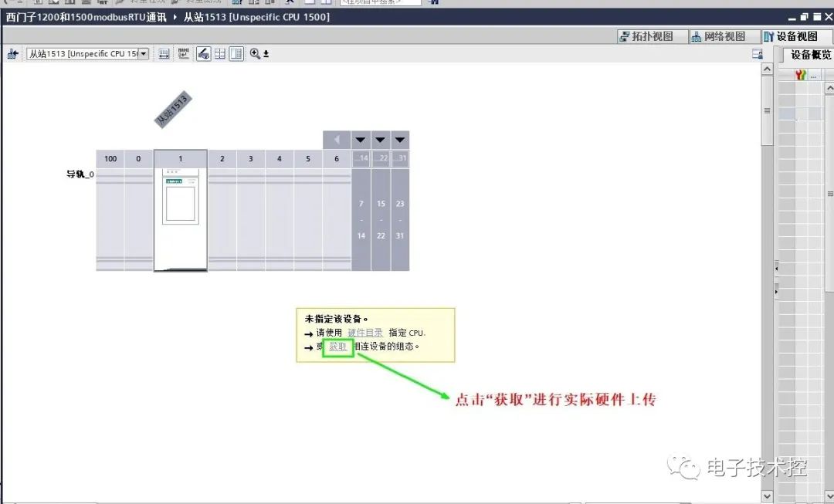Image resolution: width=834 pixels, height=504 pixels.
Task: Close the device editor window
Action: tap(829, 17)
